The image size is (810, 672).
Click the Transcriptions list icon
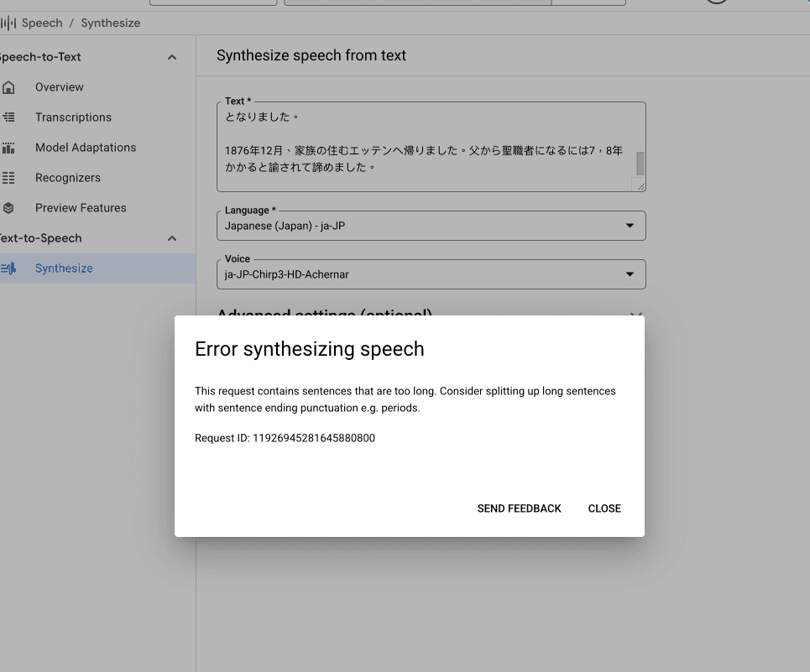(x=8, y=117)
